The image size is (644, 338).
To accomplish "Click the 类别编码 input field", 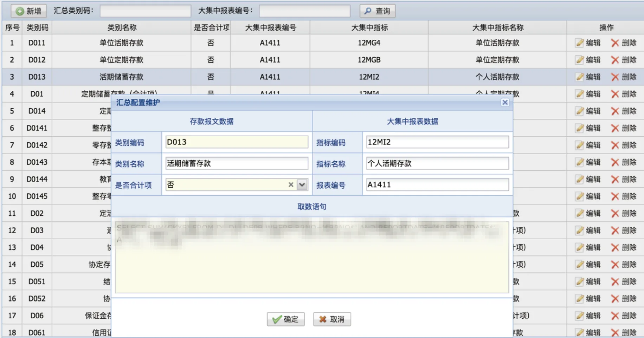I will coord(237,142).
